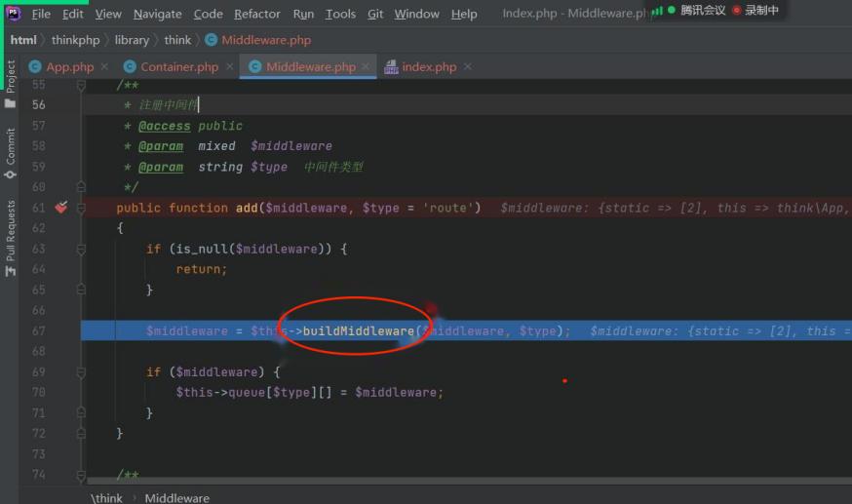Viewport: 852px width, 504px height.
Task: Open the Run menu
Action: point(303,14)
